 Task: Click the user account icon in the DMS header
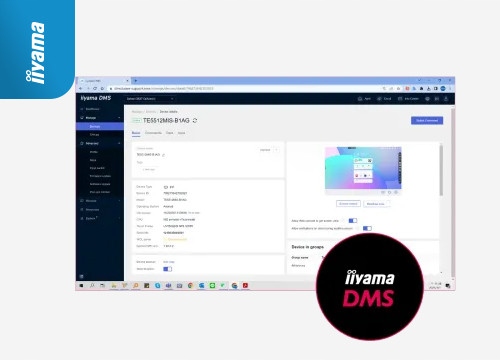[x=446, y=99]
